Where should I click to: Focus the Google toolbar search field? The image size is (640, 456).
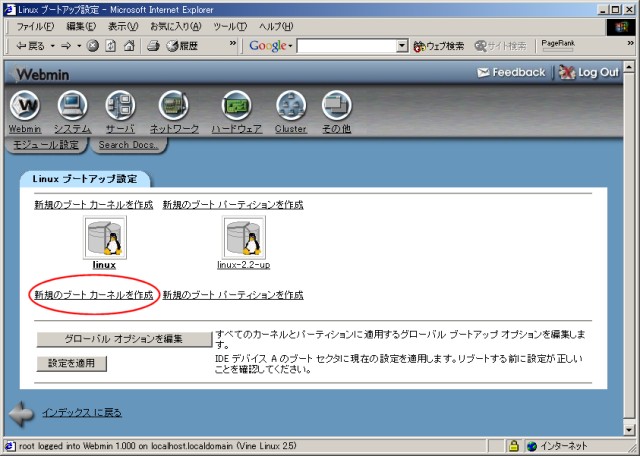347,46
